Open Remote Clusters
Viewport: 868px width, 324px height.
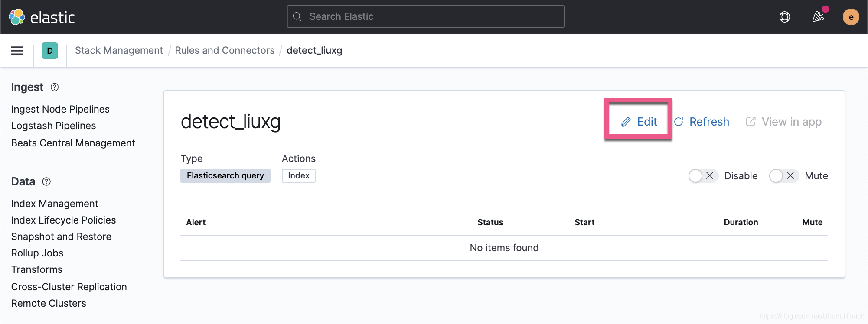pyautogui.click(x=49, y=303)
